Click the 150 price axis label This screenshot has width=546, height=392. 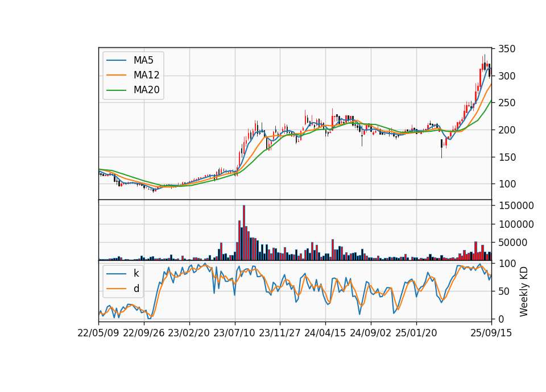507,157
